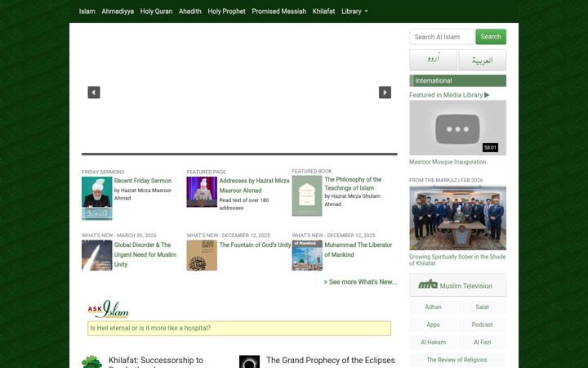Go to previous carousel slide arrow
The width and height of the screenshot is (588, 368).
point(94,92)
